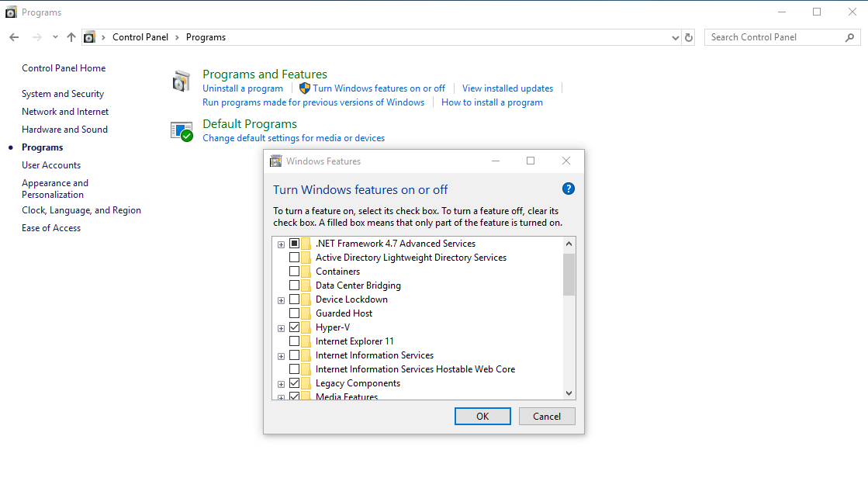
Task: Expand the Hyper-V node
Action: [282, 328]
